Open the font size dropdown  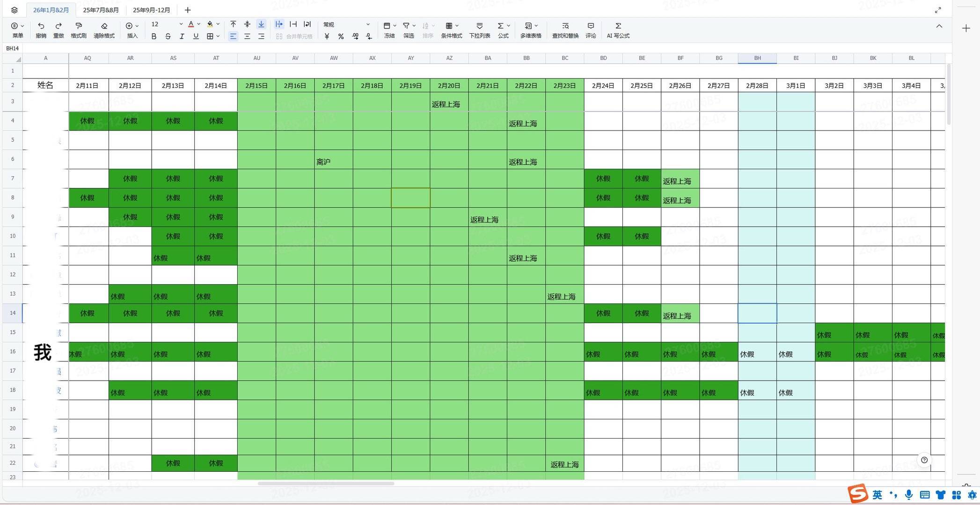(181, 24)
